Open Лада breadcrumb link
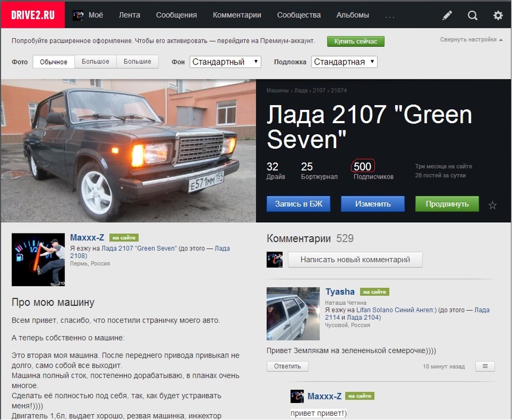This screenshot has height=420, width=512. 301,91
